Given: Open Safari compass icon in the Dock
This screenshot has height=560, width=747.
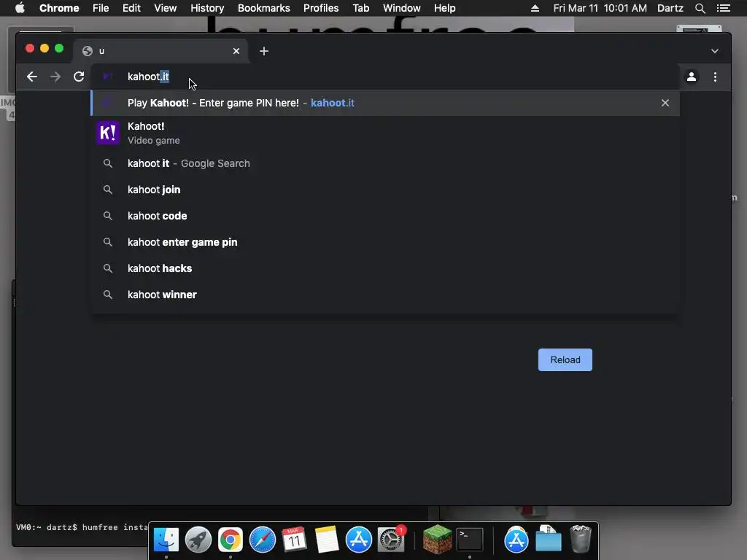Looking at the screenshot, I should (263, 540).
